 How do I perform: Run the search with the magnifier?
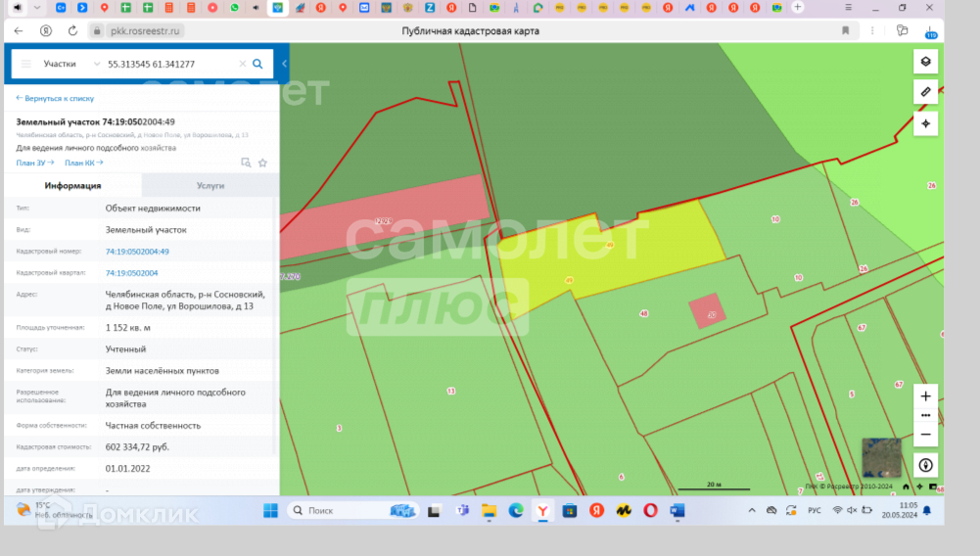click(x=257, y=64)
